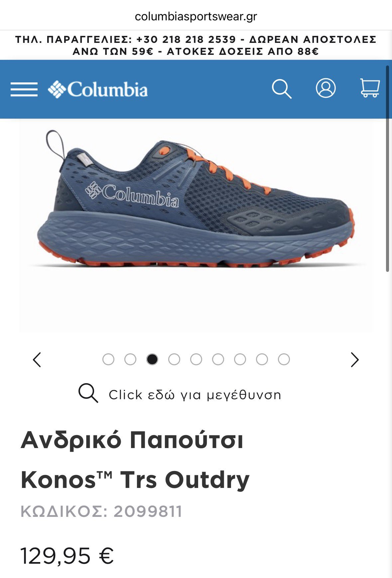Select the fourth carousel dot

pyautogui.click(x=174, y=359)
